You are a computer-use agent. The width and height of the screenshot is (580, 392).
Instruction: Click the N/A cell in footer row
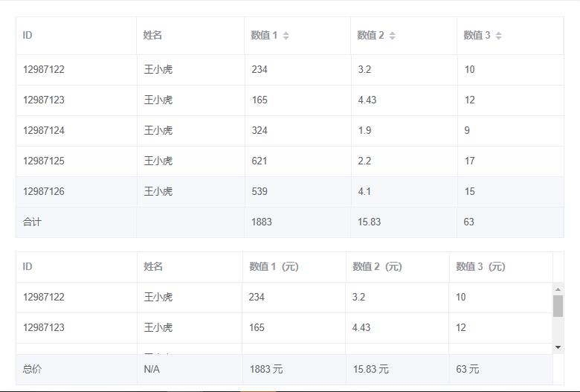coord(152,369)
